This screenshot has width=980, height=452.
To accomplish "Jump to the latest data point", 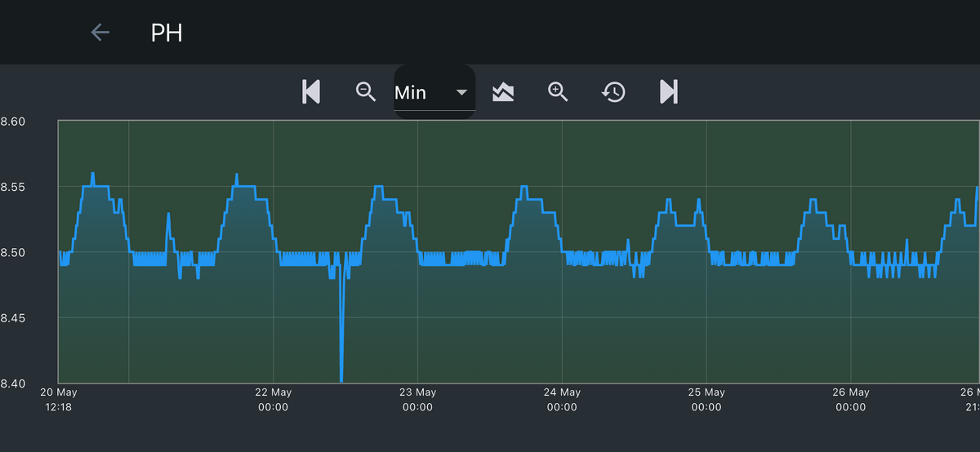I will 669,91.
